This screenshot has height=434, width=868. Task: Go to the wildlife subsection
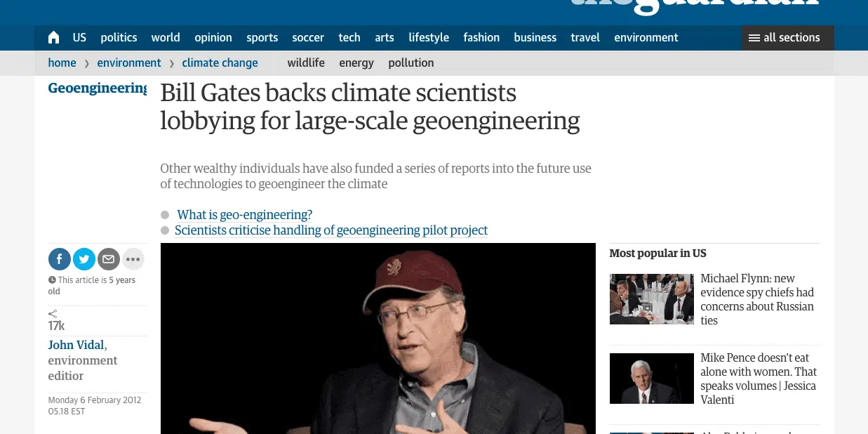[305, 63]
